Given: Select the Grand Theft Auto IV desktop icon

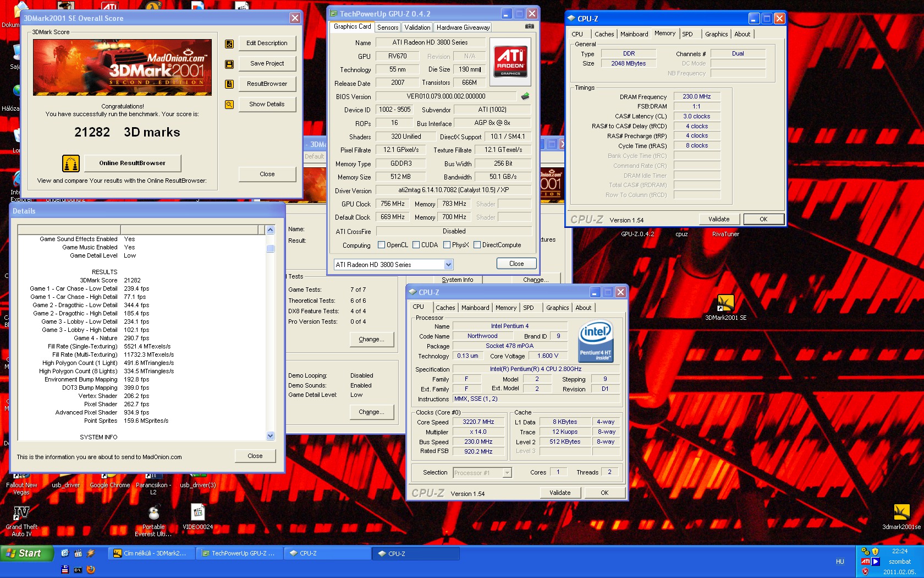Looking at the screenshot, I should point(21,521).
